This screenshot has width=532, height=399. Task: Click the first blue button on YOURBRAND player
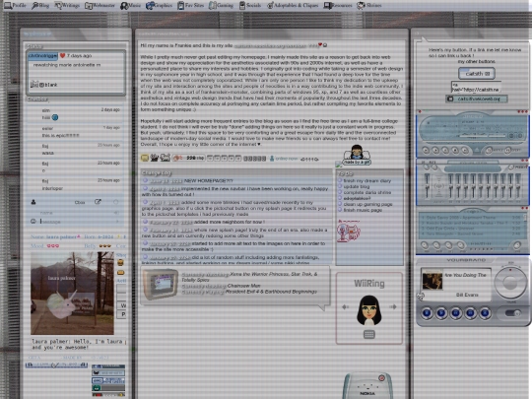pyautogui.click(x=428, y=313)
